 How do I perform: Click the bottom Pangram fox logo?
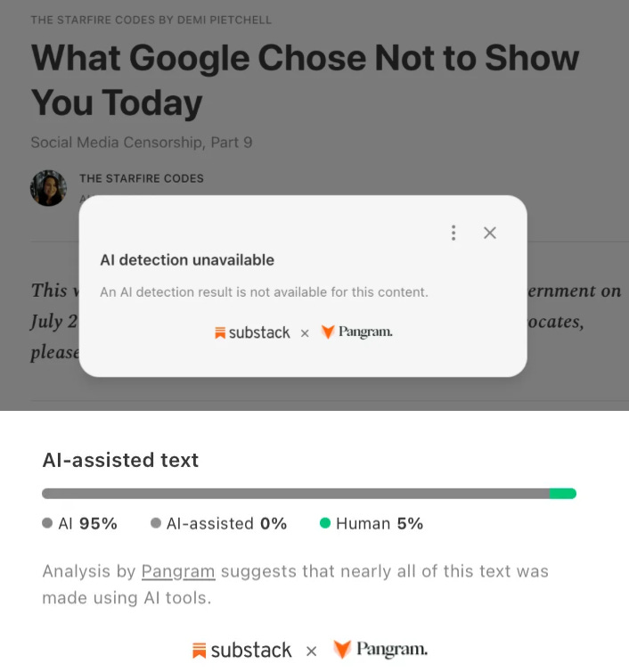click(x=342, y=650)
